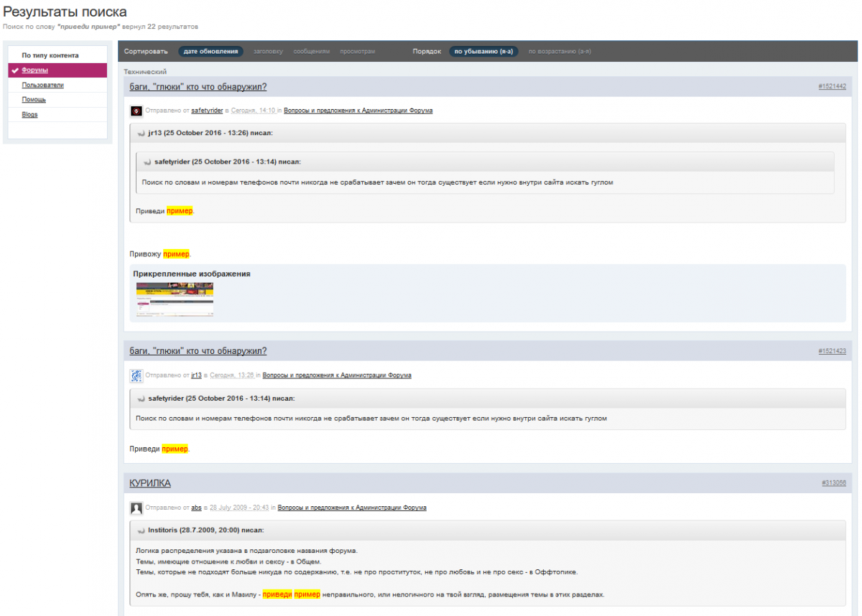862x616 pixels.
Task: Click the abs user avatar icon
Action: click(136, 508)
